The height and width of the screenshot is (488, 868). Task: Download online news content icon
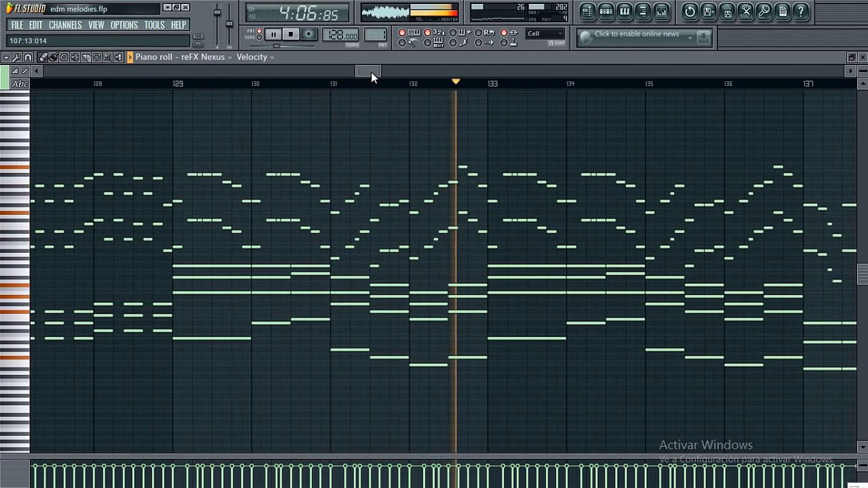[x=703, y=37]
